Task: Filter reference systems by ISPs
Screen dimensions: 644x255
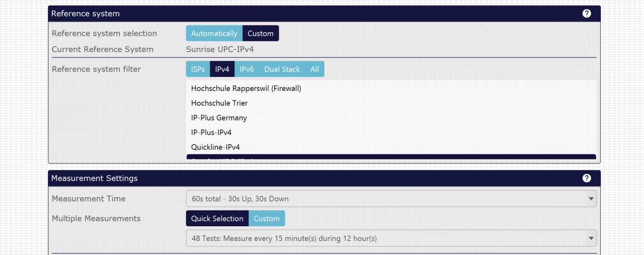Action: tap(198, 69)
